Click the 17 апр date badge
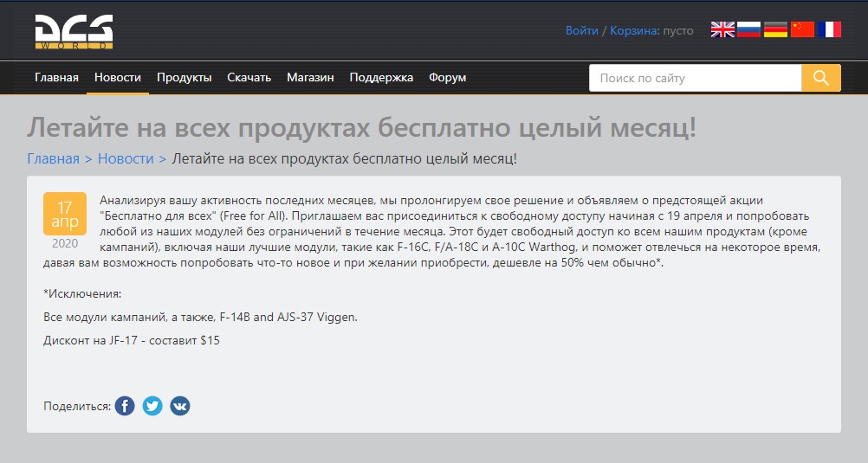 (65, 214)
